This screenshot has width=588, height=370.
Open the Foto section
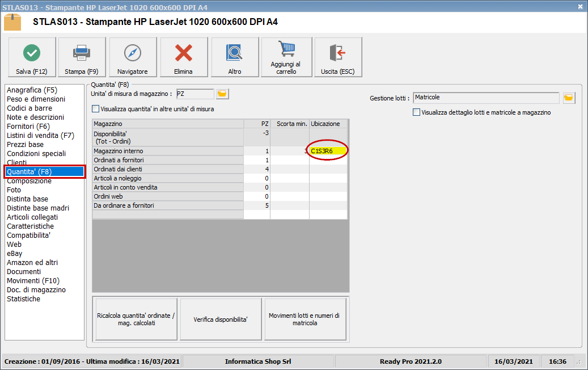pyautogui.click(x=14, y=190)
